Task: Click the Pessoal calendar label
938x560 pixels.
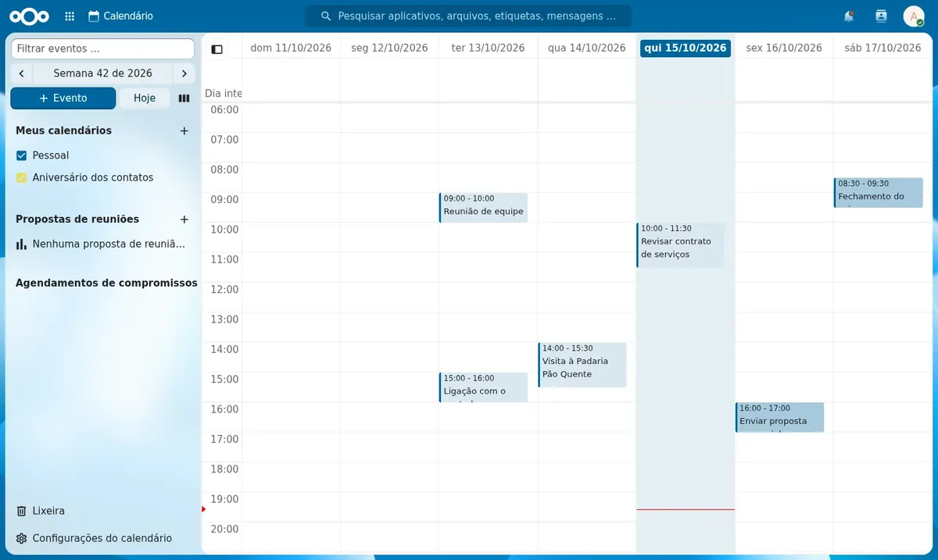Action: point(51,155)
